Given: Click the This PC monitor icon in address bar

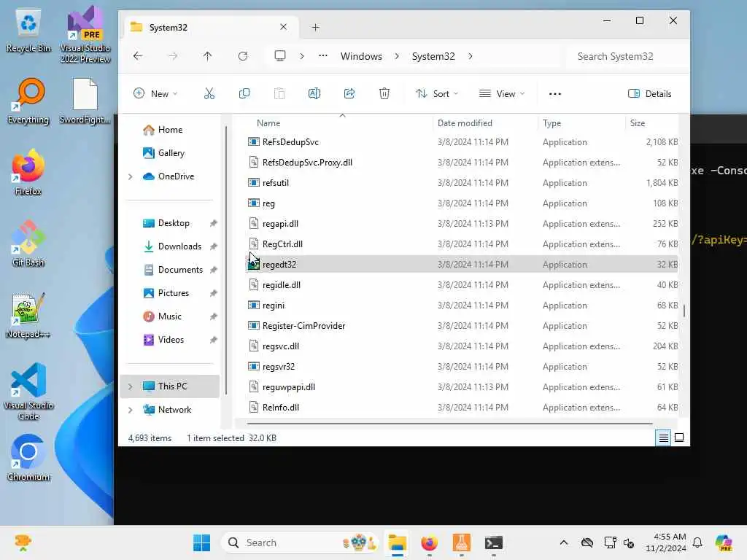Looking at the screenshot, I should [x=280, y=56].
